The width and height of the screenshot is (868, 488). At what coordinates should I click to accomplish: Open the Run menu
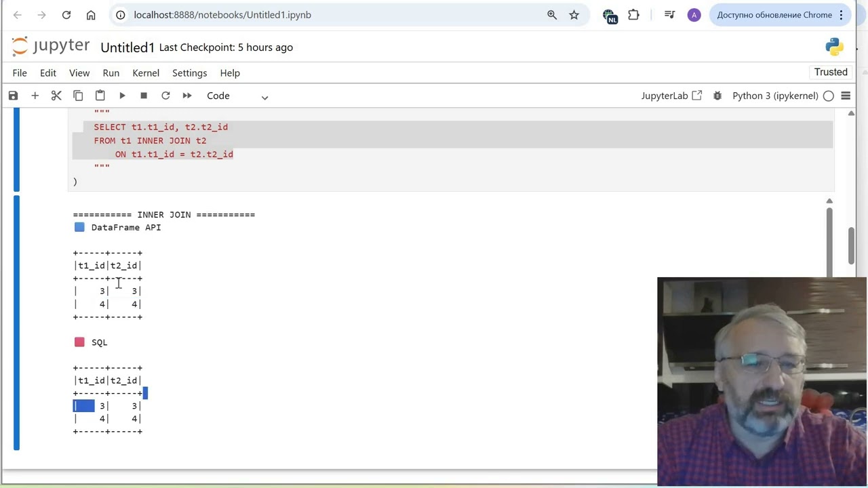[111, 73]
